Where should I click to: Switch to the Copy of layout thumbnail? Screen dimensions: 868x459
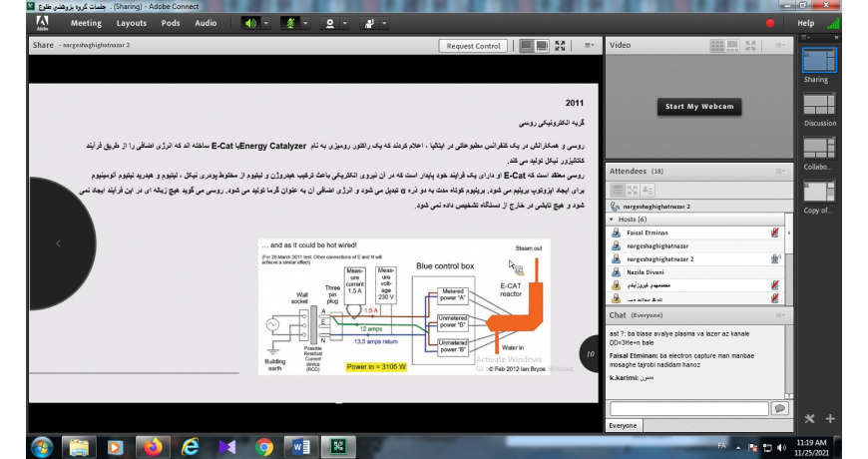[819, 192]
